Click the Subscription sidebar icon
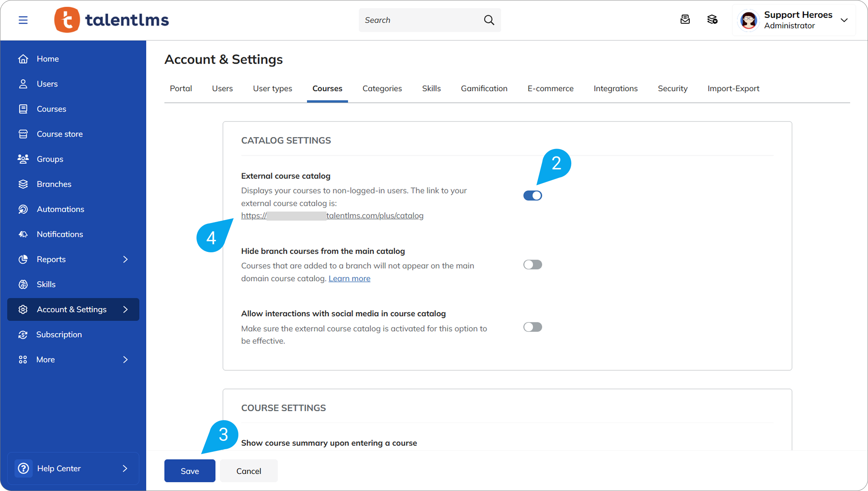Image resolution: width=868 pixels, height=491 pixels. pos(23,334)
